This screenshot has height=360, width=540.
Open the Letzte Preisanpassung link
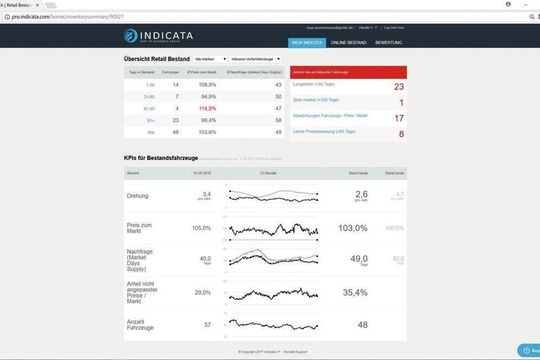324,132
